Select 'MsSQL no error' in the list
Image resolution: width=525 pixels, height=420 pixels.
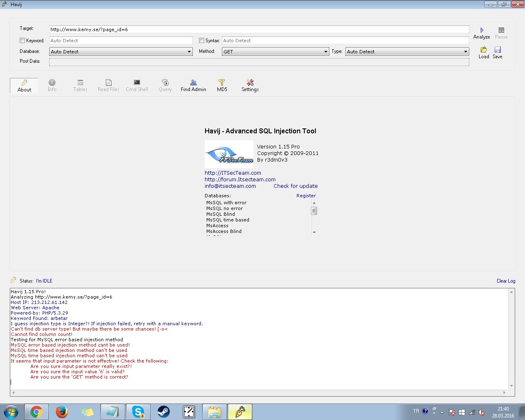[x=224, y=208]
